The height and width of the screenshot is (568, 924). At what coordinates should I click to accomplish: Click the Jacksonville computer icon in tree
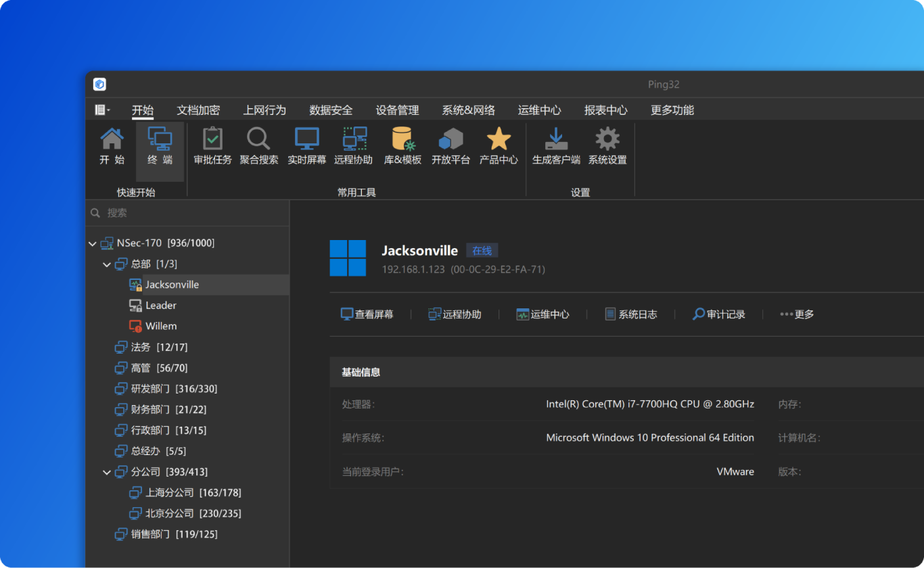coord(135,285)
